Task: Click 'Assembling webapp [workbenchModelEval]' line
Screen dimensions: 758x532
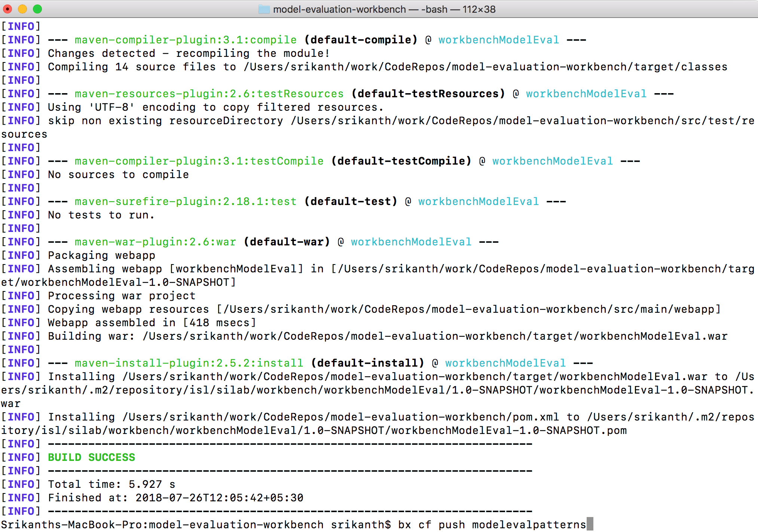Action: (x=378, y=275)
